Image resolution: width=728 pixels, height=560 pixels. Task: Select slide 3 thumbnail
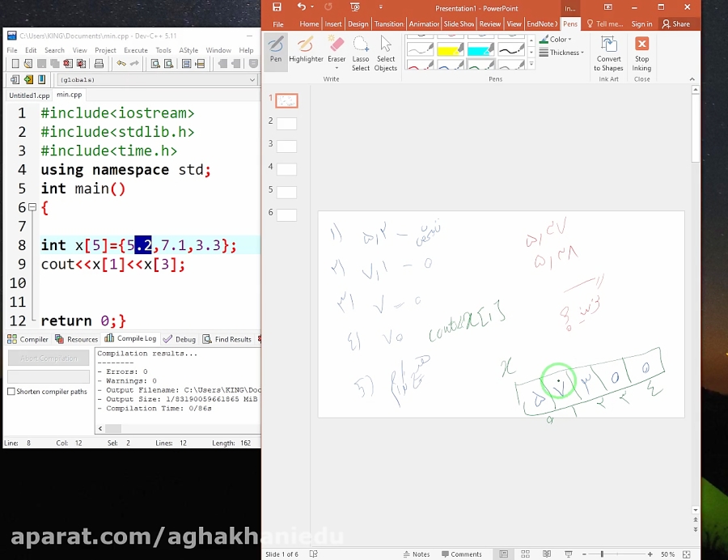coord(286,146)
